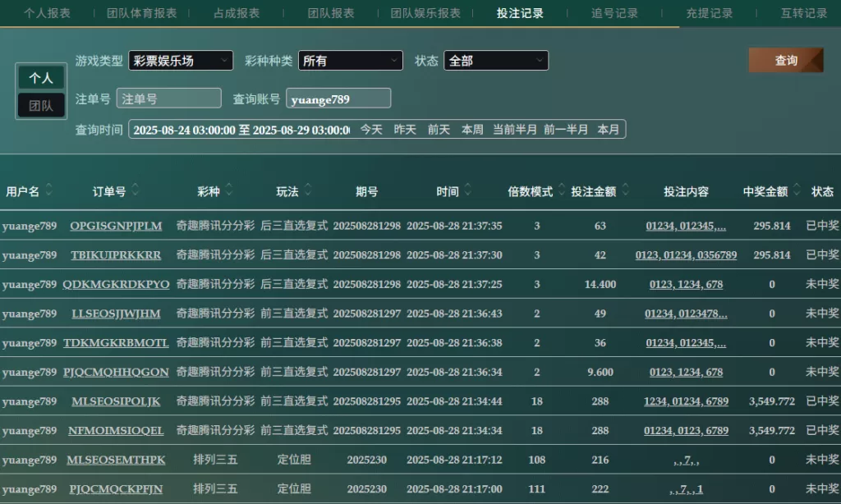View bet content 01234, 0123478...
Viewport: 841px width, 504px height.
point(686,314)
